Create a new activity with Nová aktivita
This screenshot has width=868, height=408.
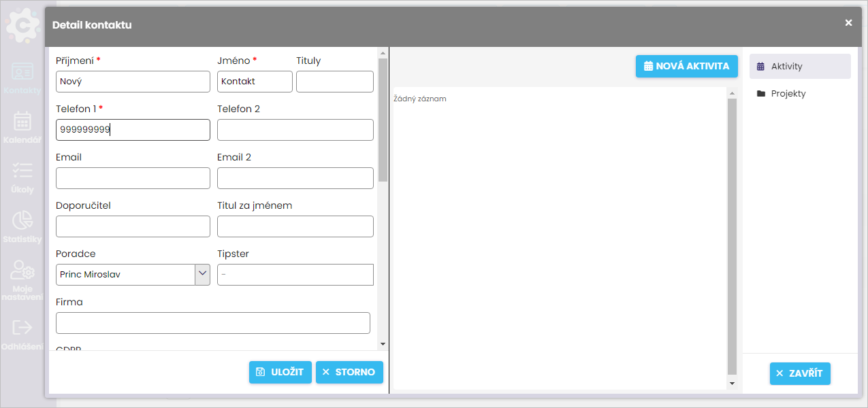tap(686, 66)
